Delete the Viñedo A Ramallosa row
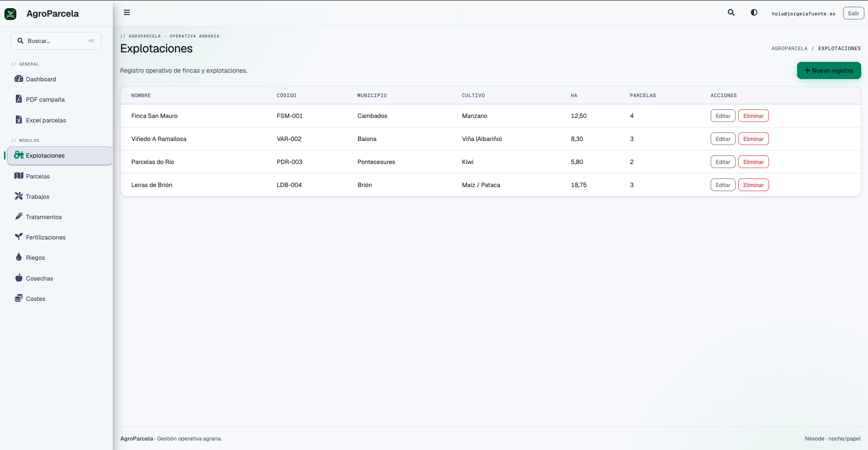 click(753, 139)
